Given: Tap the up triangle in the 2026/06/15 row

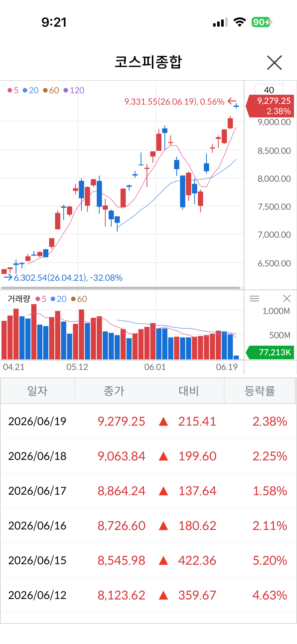Looking at the screenshot, I should click(x=163, y=560).
